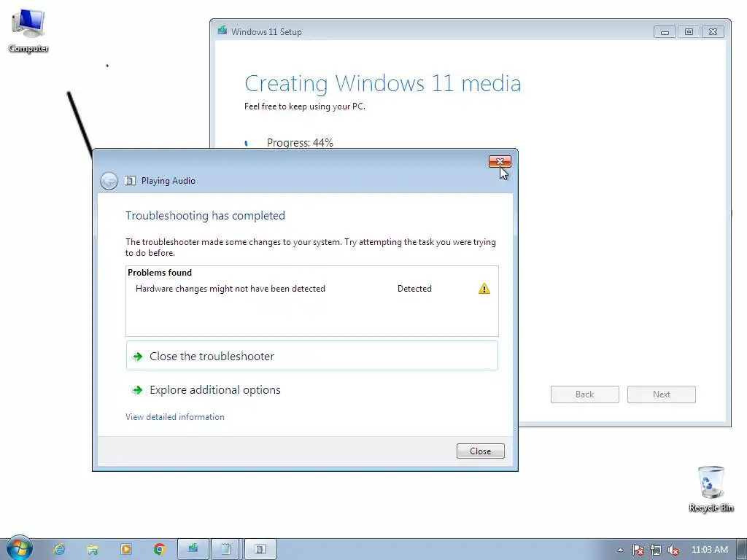This screenshot has width=747, height=560.
Task: Choose Close the troubleshooter option
Action: pyautogui.click(x=312, y=356)
